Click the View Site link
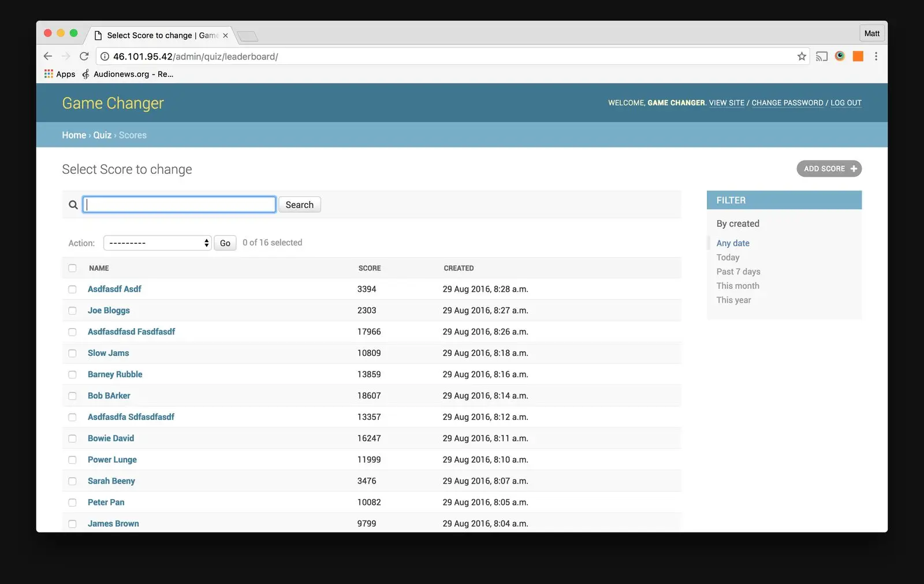 coord(727,103)
